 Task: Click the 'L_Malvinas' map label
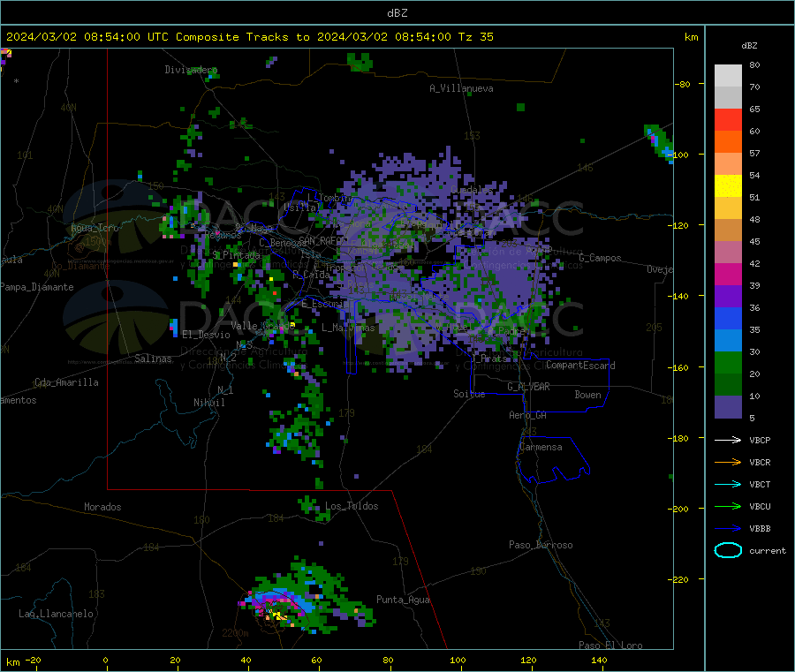pos(348,328)
